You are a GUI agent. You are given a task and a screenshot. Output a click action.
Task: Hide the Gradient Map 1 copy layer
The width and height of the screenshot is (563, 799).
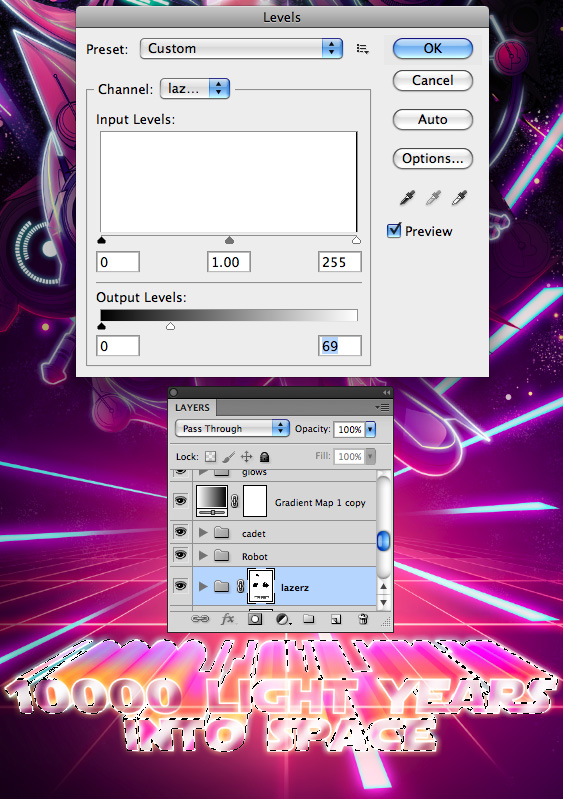[x=180, y=501]
